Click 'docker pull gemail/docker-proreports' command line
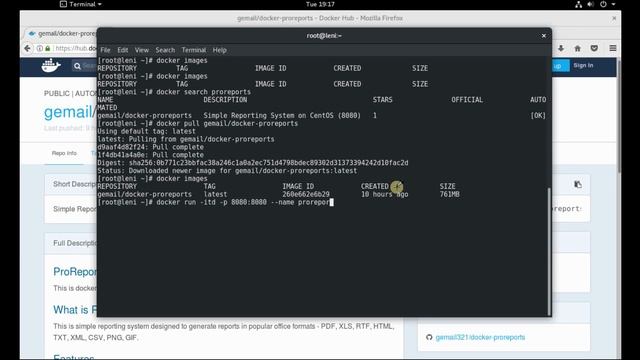640x360 pixels. click(198, 123)
